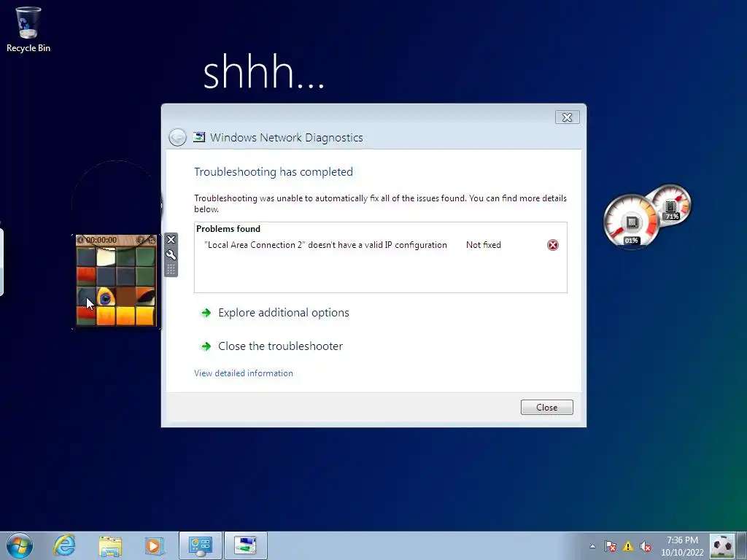Image resolution: width=747 pixels, height=560 pixels.
Task: Select the Local Area Connection 2 problem row
Action: pyautogui.click(x=380, y=245)
